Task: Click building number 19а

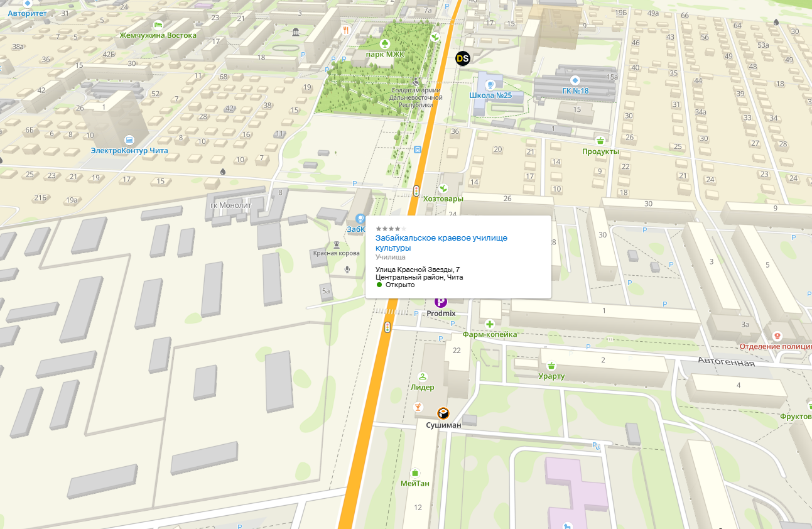Action: pyautogui.click(x=72, y=200)
